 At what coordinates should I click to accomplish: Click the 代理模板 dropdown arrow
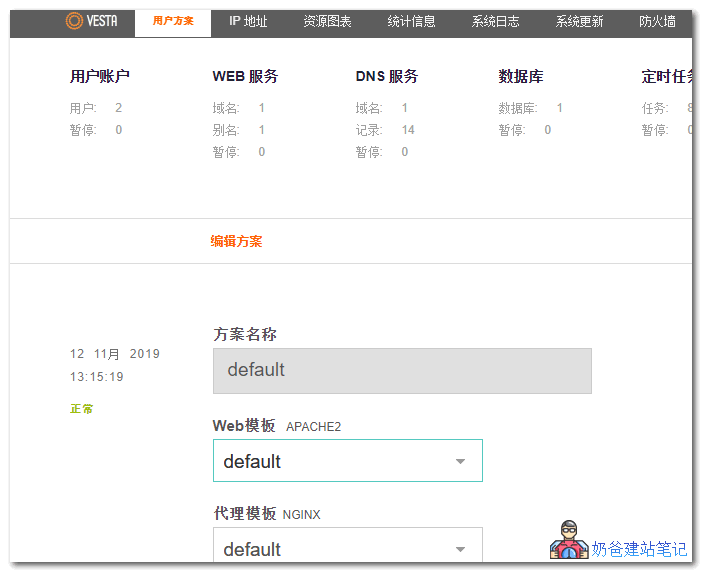pos(460,549)
